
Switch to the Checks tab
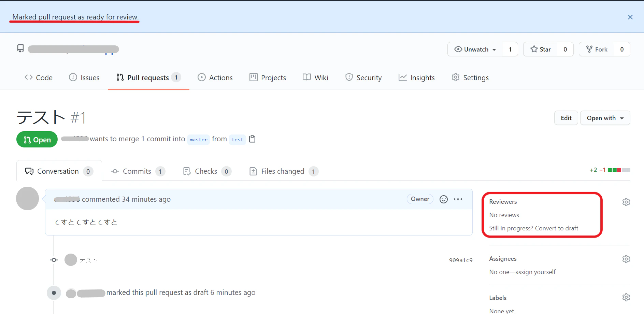click(x=207, y=171)
